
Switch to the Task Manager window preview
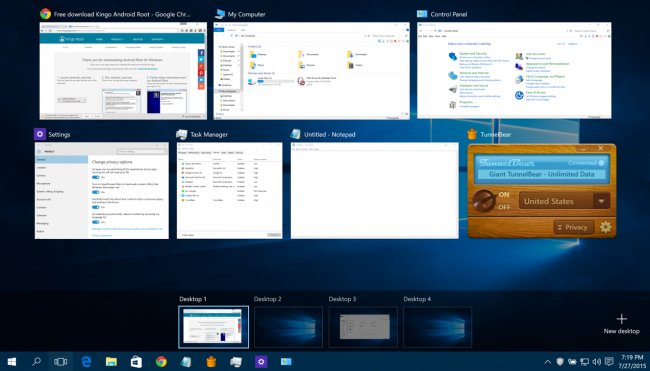coord(230,191)
